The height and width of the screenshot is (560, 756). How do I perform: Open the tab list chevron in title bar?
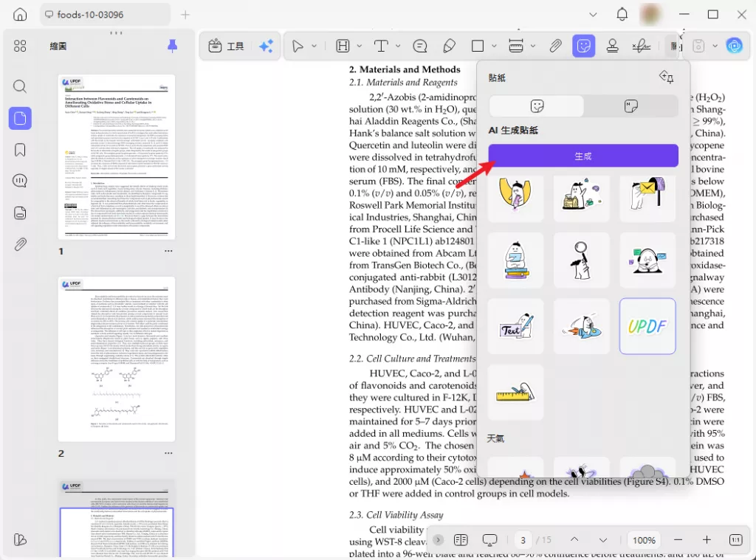click(593, 15)
